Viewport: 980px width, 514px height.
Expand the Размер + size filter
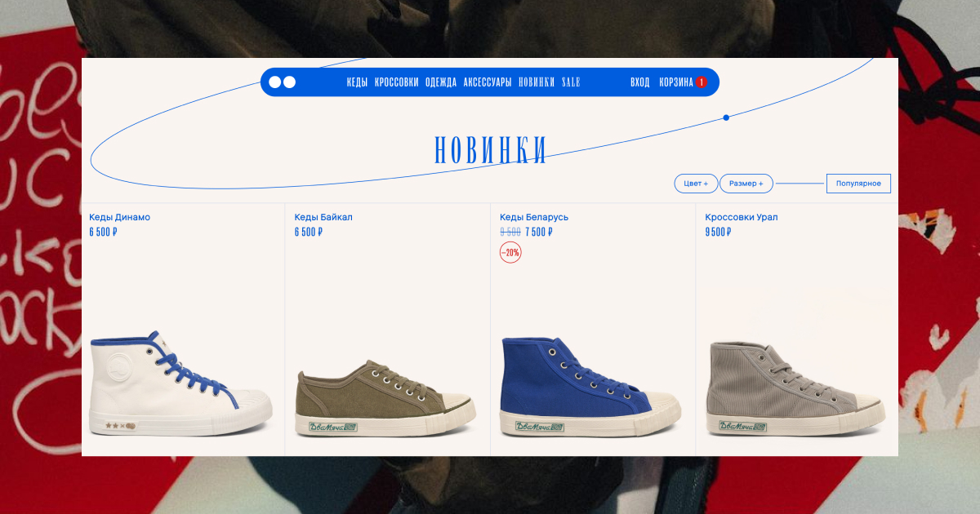[746, 184]
